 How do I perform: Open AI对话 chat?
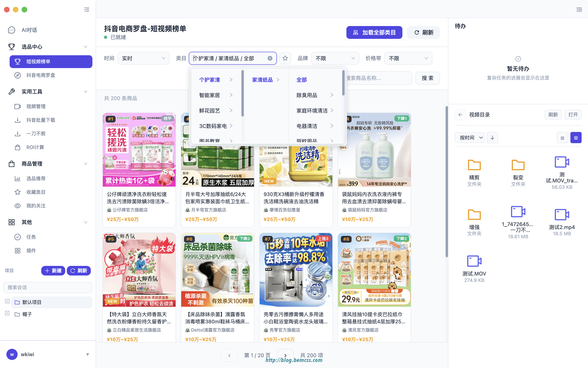coord(29,30)
